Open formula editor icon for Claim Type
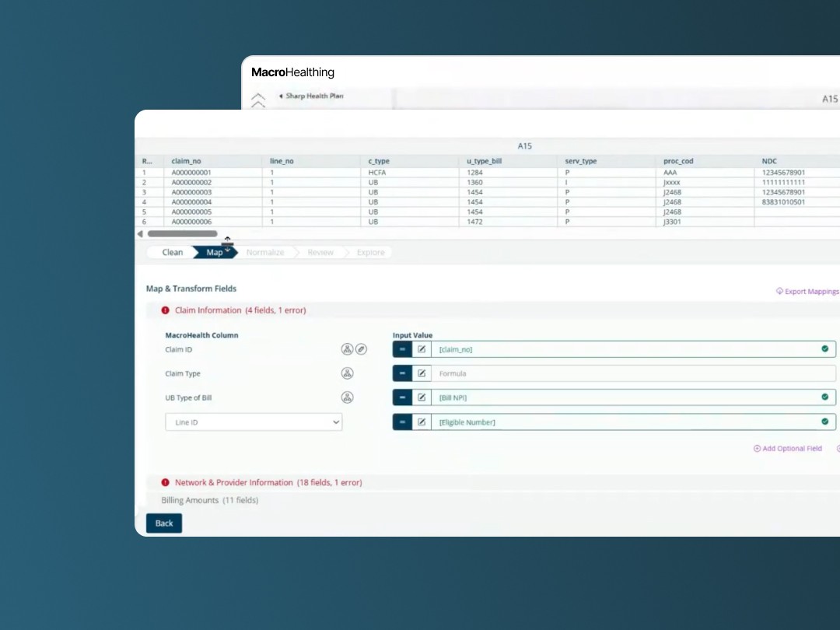Screen dimensions: 840x630 point(422,373)
